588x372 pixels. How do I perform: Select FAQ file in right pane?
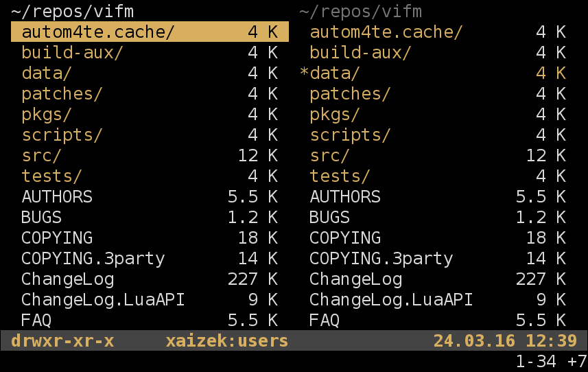(x=438, y=321)
